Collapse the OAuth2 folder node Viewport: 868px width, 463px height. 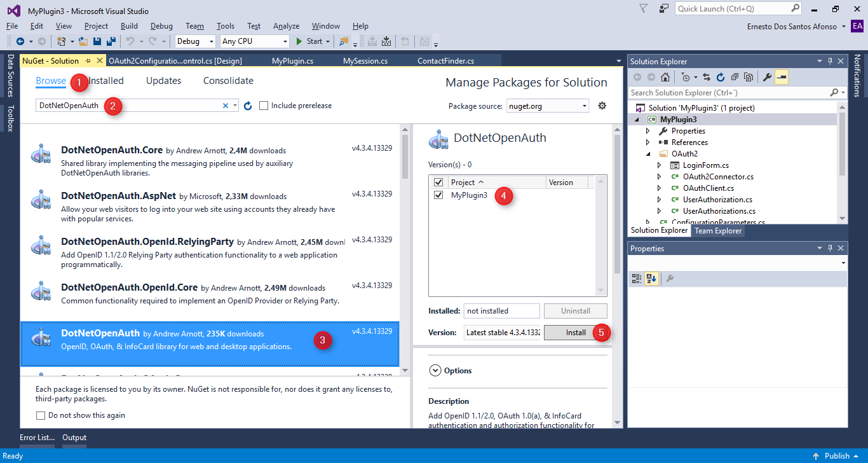tap(648, 154)
